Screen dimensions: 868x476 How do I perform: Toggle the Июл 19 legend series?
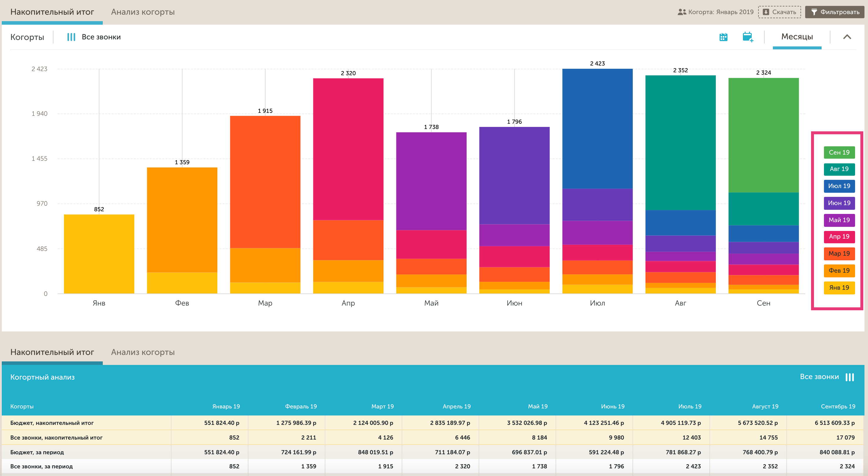(x=839, y=186)
